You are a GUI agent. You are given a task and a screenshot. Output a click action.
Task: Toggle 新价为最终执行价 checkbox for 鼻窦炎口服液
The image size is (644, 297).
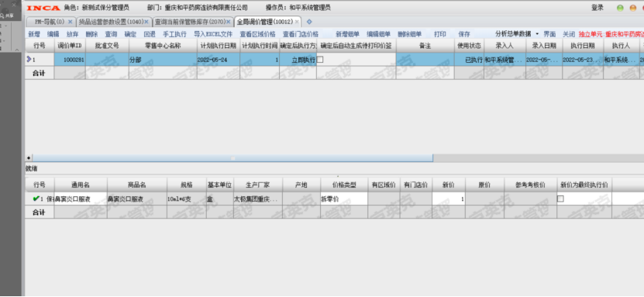pos(560,199)
